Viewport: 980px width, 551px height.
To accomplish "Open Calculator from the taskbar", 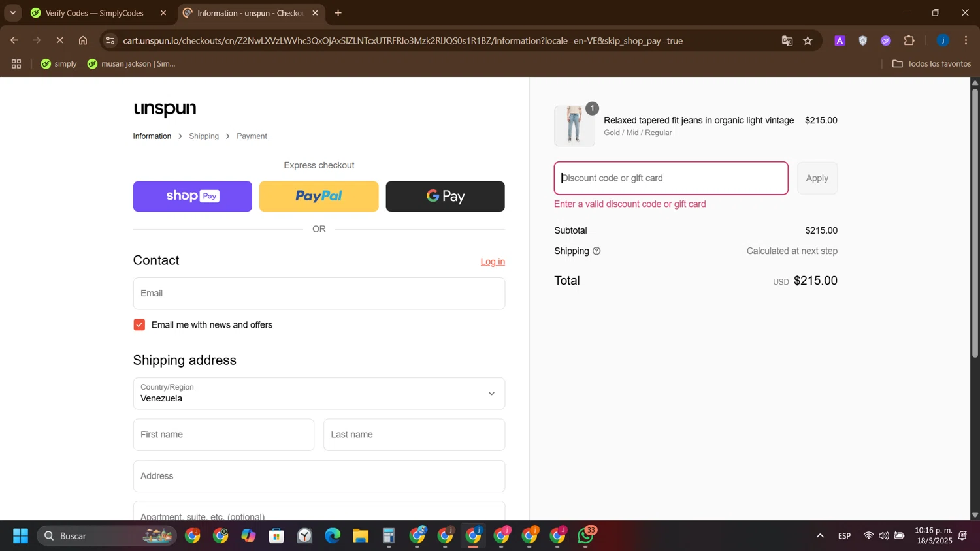I will (x=389, y=536).
